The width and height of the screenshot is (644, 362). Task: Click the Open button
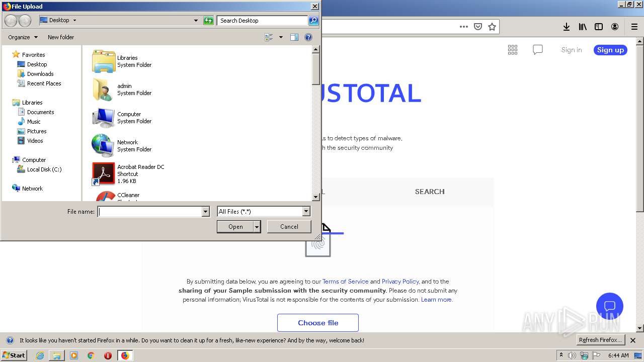click(x=235, y=227)
